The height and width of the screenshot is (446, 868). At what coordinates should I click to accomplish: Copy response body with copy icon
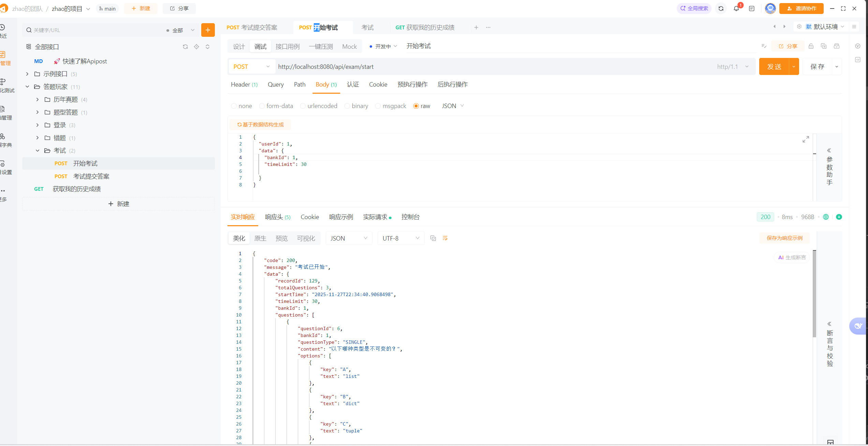point(433,238)
